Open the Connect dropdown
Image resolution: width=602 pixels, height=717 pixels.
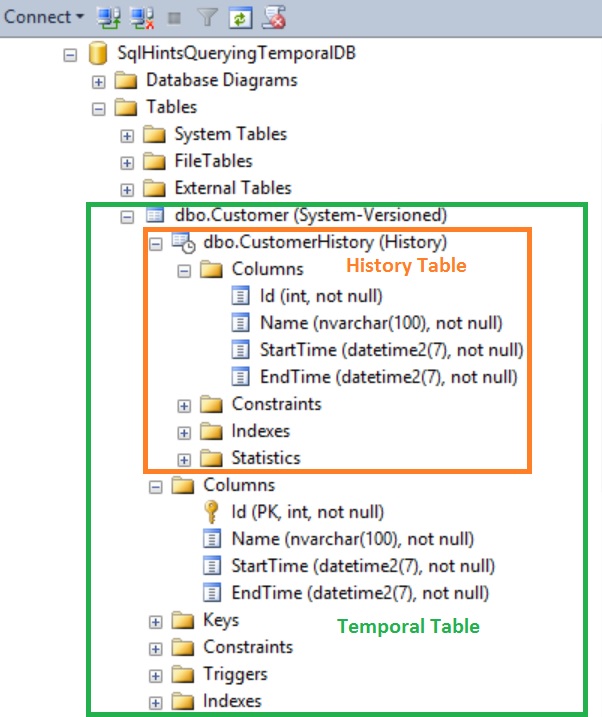[43, 17]
